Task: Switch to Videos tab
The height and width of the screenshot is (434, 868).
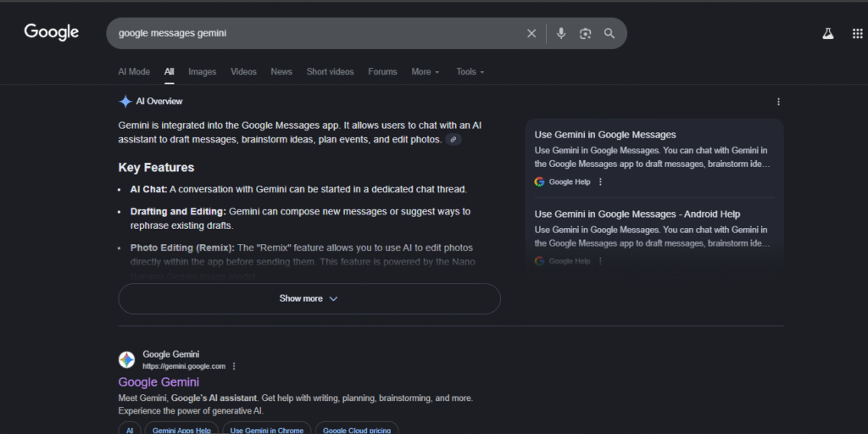Action: tap(243, 72)
